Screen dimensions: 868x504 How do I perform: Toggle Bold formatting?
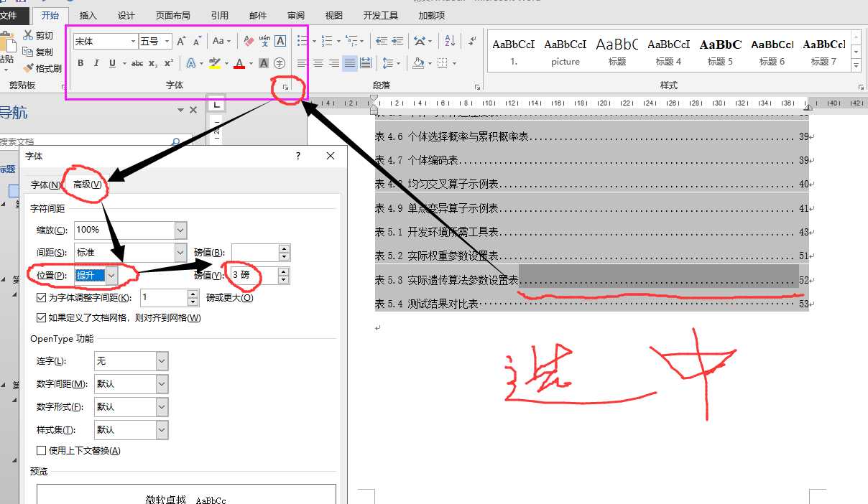point(80,64)
